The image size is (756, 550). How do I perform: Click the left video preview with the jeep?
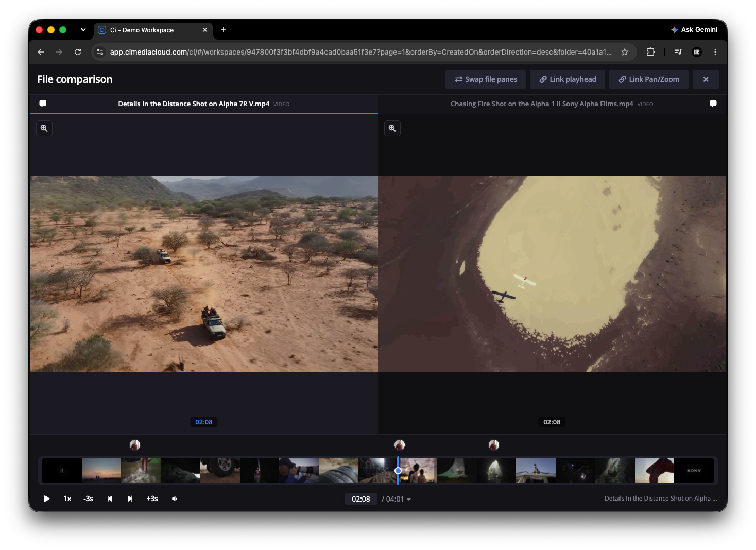coord(203,274)
